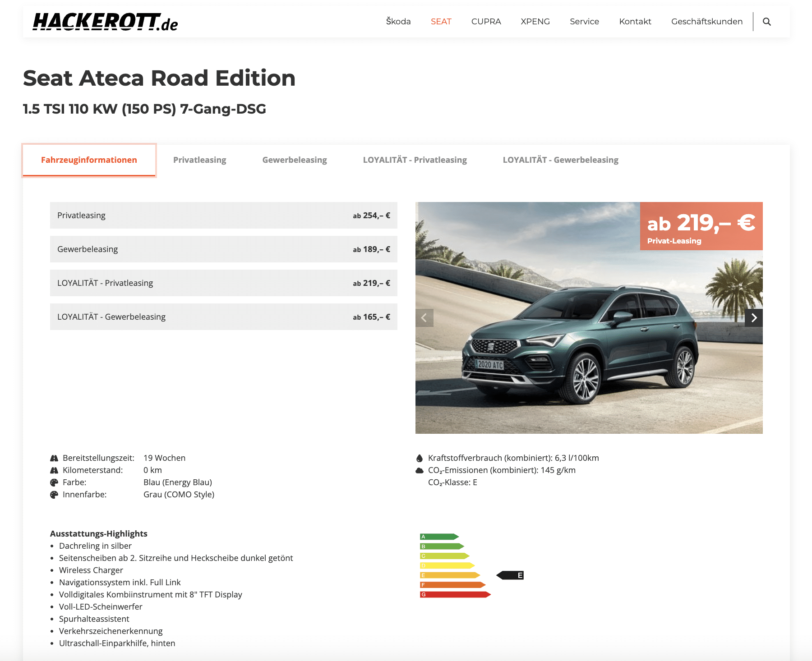Open the XPENG navigation link
812x661 pixels.
(535, 22)
